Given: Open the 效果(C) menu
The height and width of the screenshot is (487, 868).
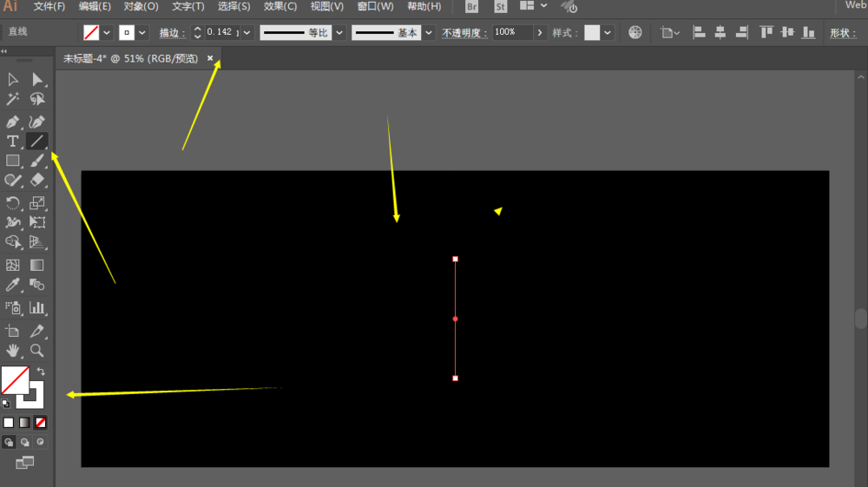Looking at the screenshot, I should [x=280, y=7].
